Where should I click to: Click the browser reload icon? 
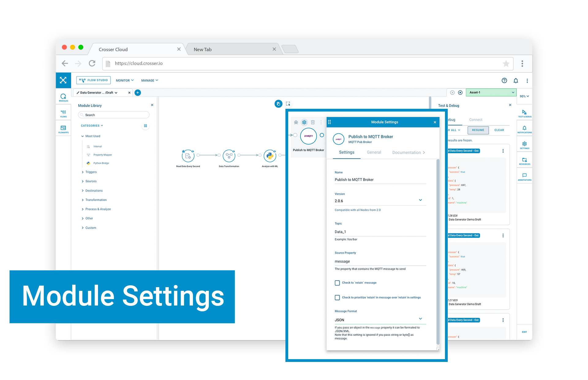[x=92, y=63]
